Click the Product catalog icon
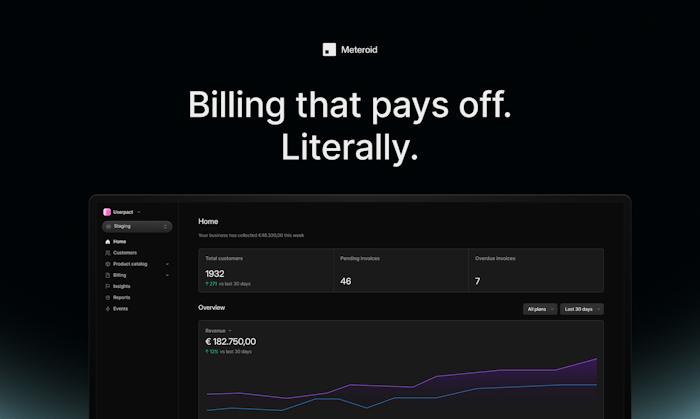700x419 pixels. [108, 264]
